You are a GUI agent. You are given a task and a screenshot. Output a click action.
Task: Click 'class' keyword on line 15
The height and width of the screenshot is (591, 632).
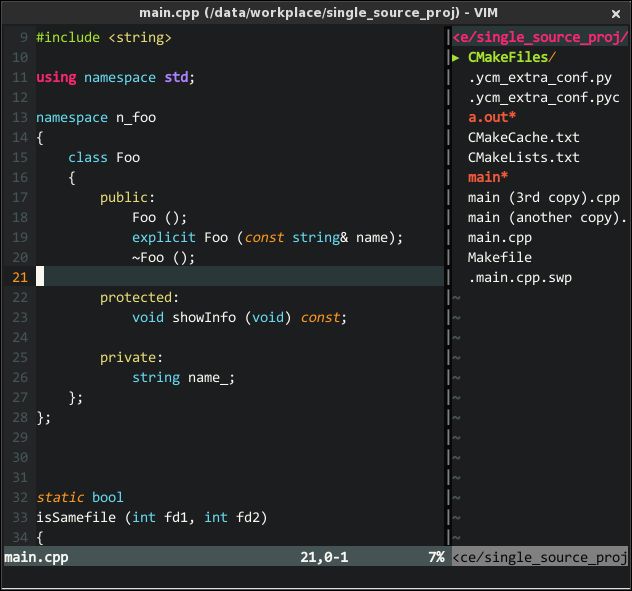(x=87, y=157)
